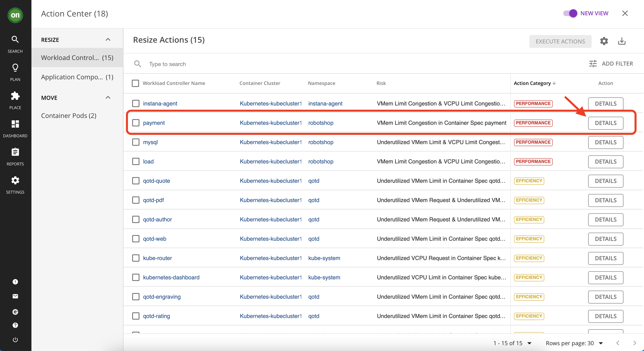Open Details for the payment row

(606, 123)
